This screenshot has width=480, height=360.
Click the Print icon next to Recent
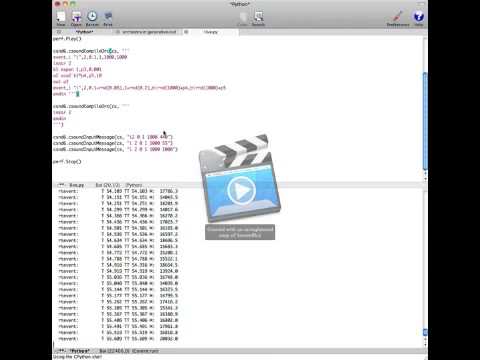point(108,18)
